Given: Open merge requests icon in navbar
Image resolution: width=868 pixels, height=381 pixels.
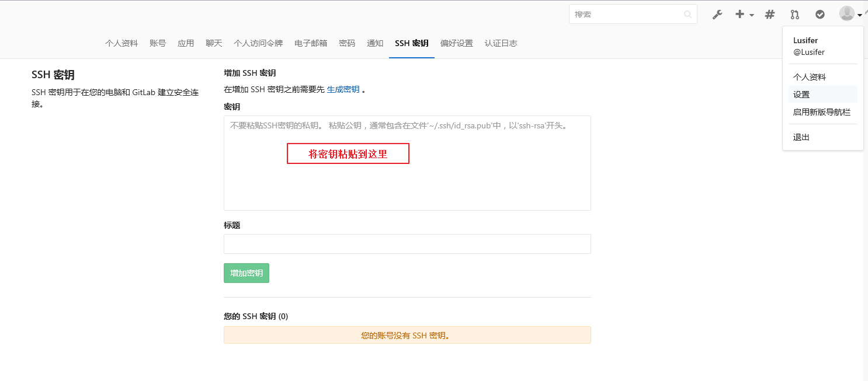Looking at the screenshot, I should click(x=794, y=15).
